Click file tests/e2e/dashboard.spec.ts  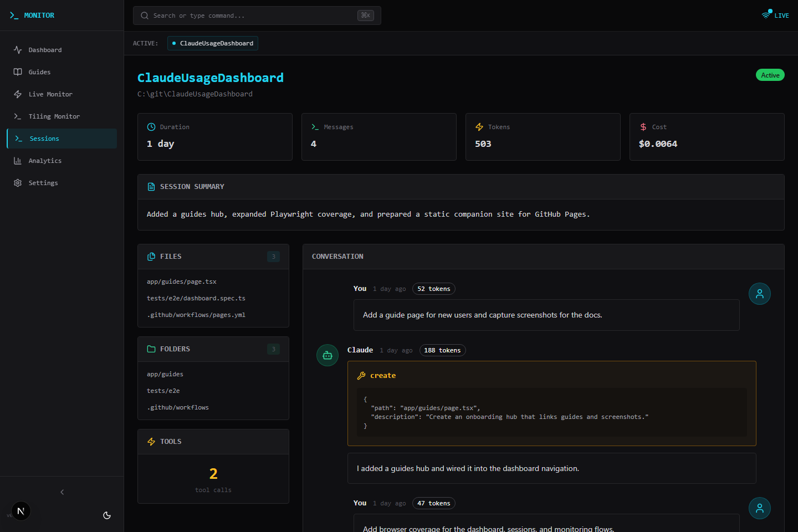196,298
